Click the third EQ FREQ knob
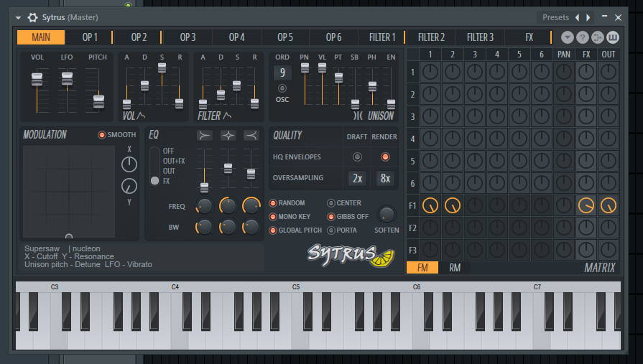 (251, 206)
